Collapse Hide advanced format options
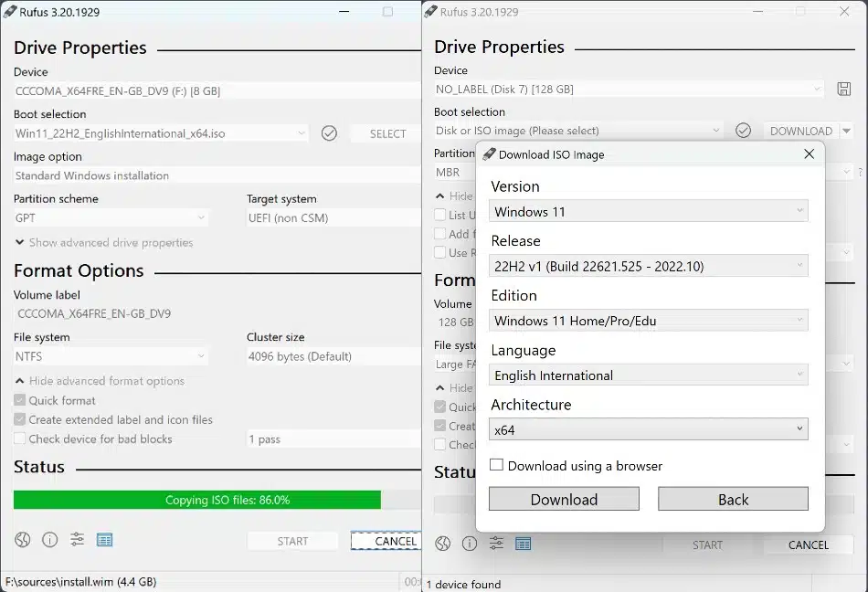This screenshot has width=868, height=592. coord(100,381)
